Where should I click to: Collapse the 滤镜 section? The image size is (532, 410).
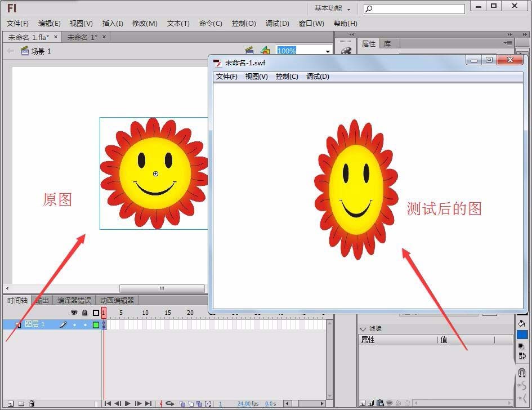pos(363,329)
